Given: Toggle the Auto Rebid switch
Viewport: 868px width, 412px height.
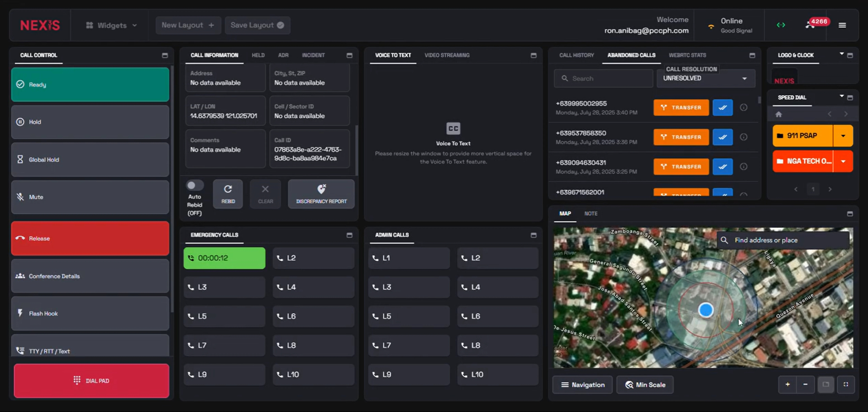Looking at the screenshot, I should (x=194, y=185).
